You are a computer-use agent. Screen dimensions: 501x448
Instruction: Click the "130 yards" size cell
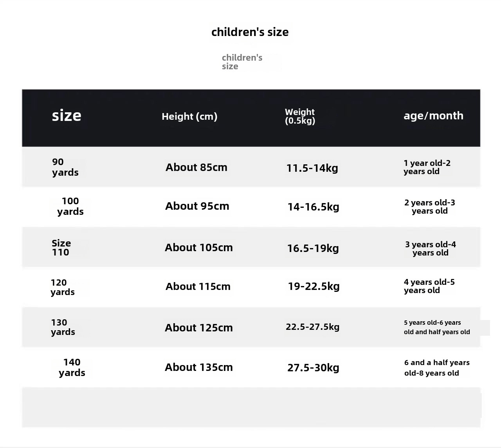point(63,327)
